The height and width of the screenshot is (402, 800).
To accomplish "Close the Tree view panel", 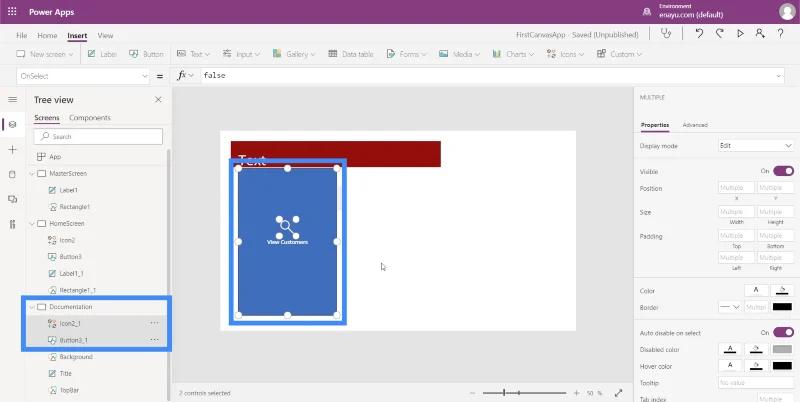I will pyautogui.click(x=158, y=99).
